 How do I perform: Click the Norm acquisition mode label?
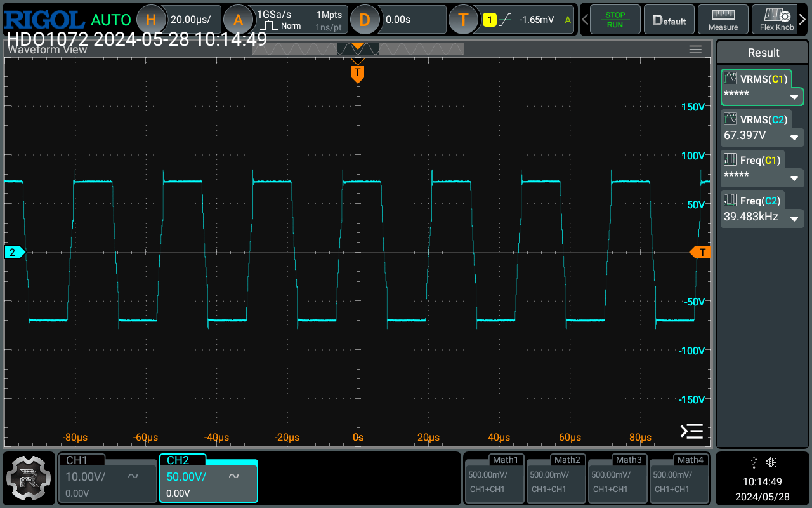291,26
